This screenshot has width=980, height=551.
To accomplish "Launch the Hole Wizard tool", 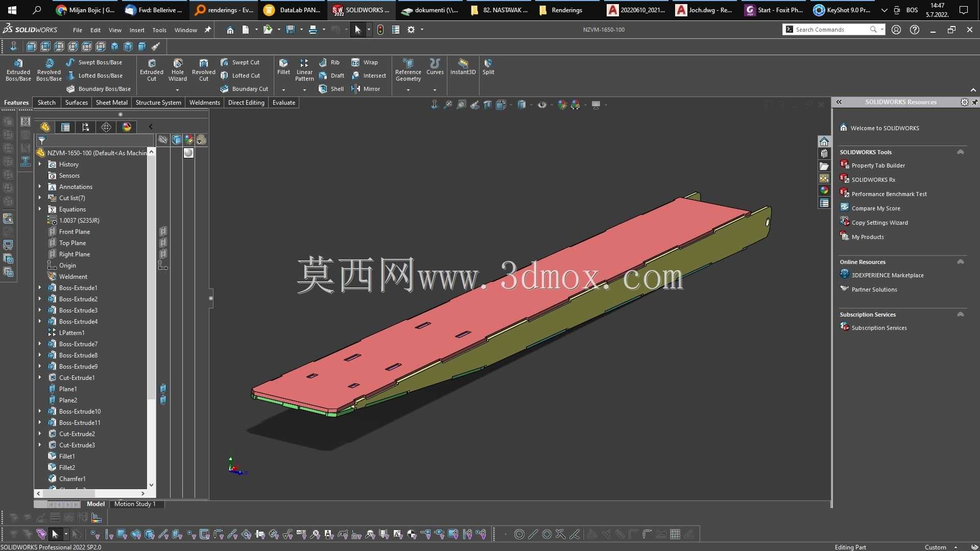I will (x=178, y=70).
